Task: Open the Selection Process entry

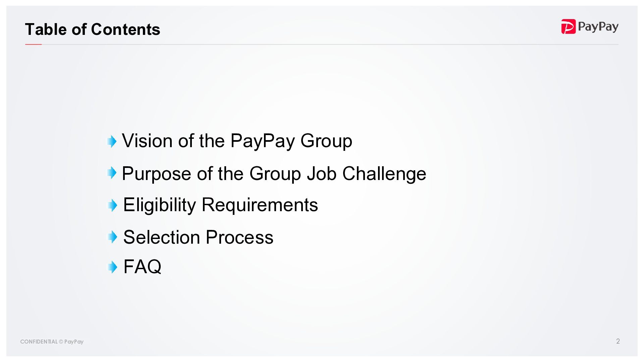Action: pos(198,237)
